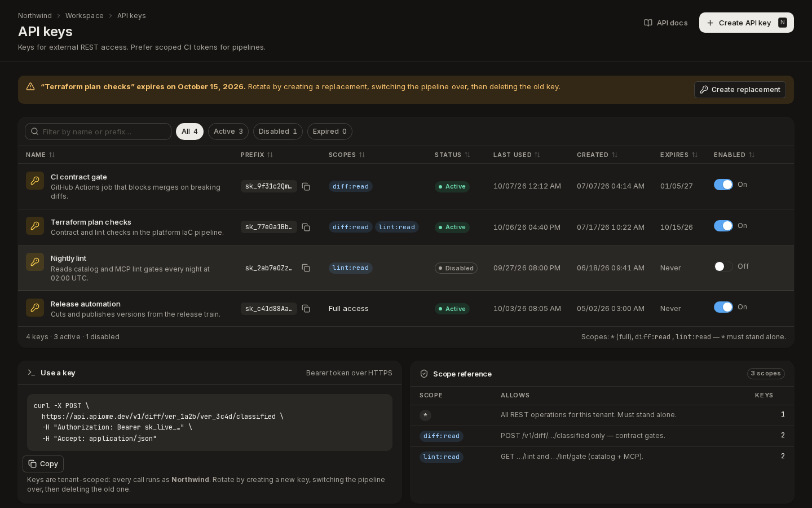Sort by Scopes column header
Viewport: 812px width, 508px height.
[347, 155]
